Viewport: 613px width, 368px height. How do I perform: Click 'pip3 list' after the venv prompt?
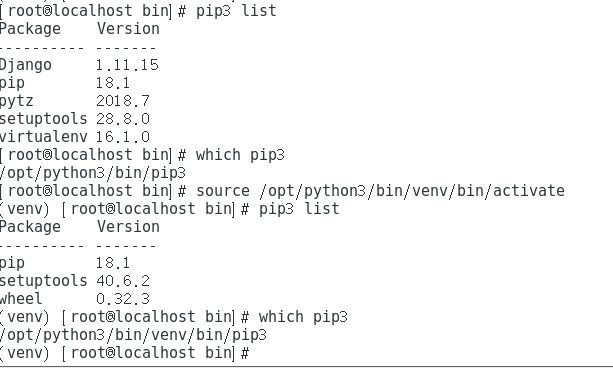click(x=299, y=209)
